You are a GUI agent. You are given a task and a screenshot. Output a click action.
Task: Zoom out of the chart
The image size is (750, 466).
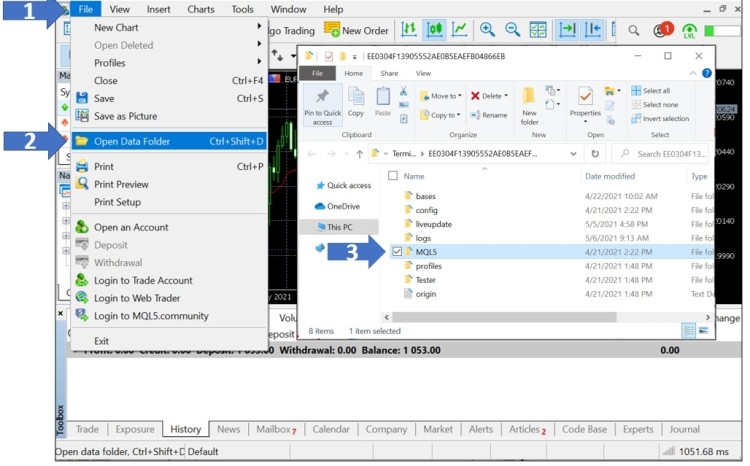pyautogui.click(x=511, y=30)
